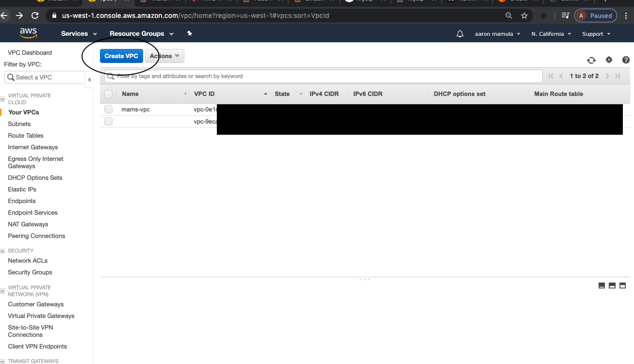Viewport: 634px width, 364px height.
Task: Click the AWS logo home icon
Action: point(29,33)
